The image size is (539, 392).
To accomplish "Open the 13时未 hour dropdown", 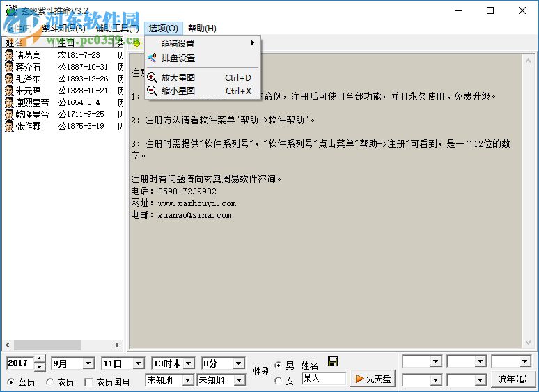I will tap(189, 363).
